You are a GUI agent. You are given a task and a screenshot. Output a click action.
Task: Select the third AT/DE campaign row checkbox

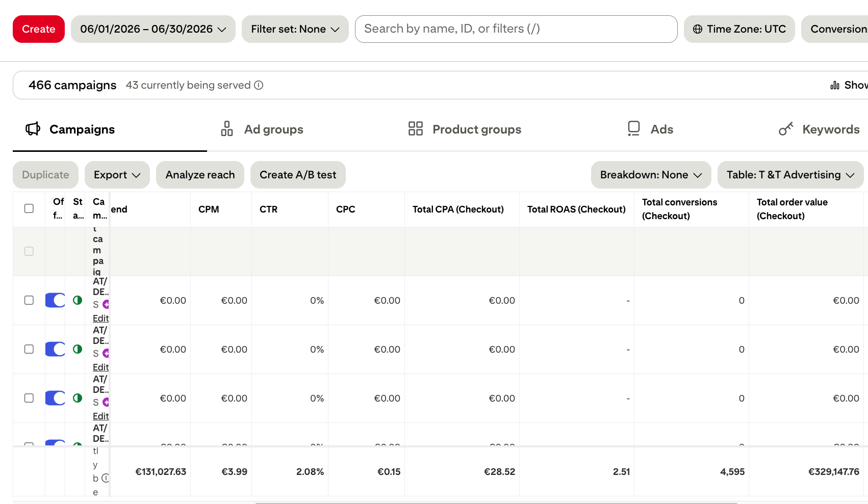[x=29, y=398]
